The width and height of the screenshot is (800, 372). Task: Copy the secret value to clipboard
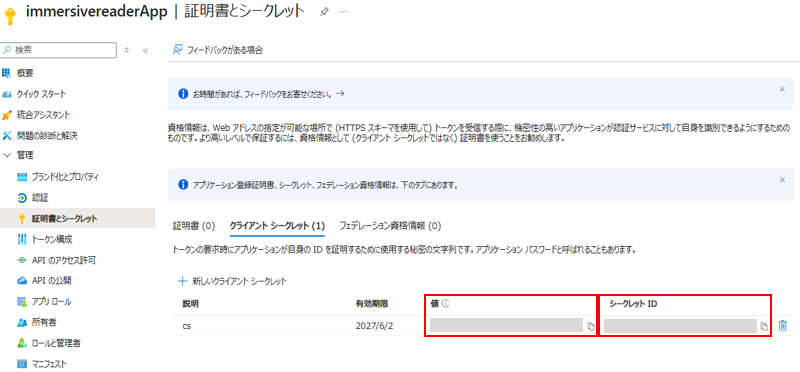point(590,326)
